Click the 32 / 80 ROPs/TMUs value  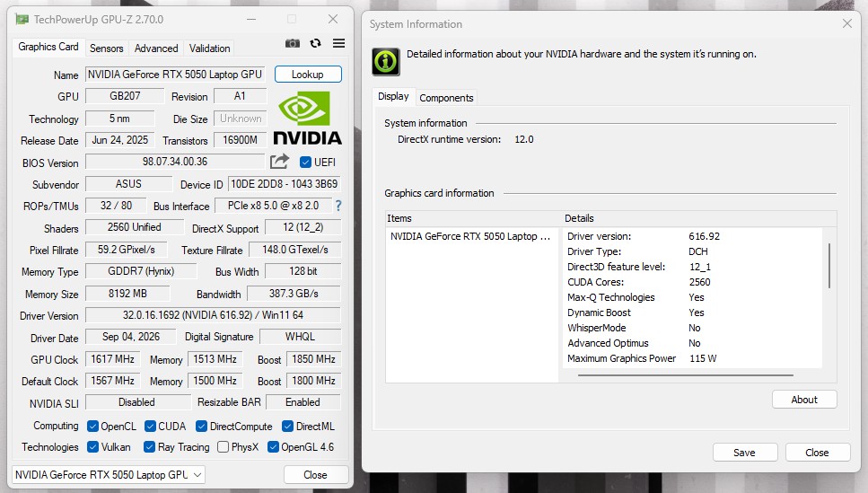(x=117, y=206)
